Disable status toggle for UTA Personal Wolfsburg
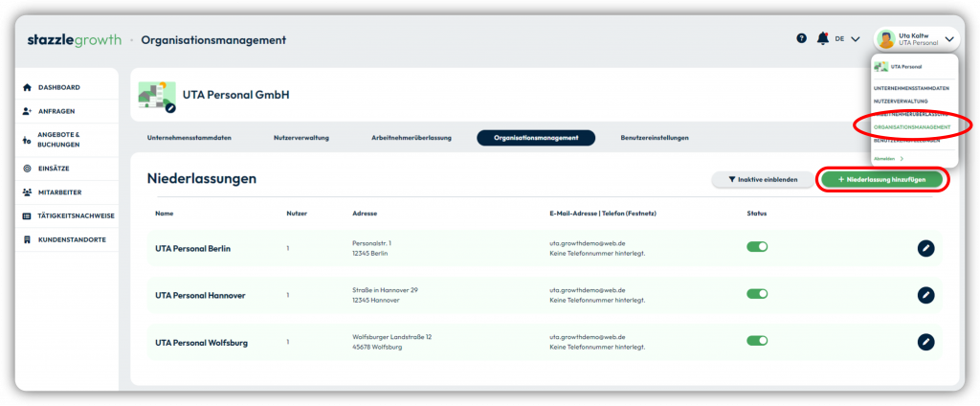Viewport: 980px width, 406px height. (x=757, y=341)
